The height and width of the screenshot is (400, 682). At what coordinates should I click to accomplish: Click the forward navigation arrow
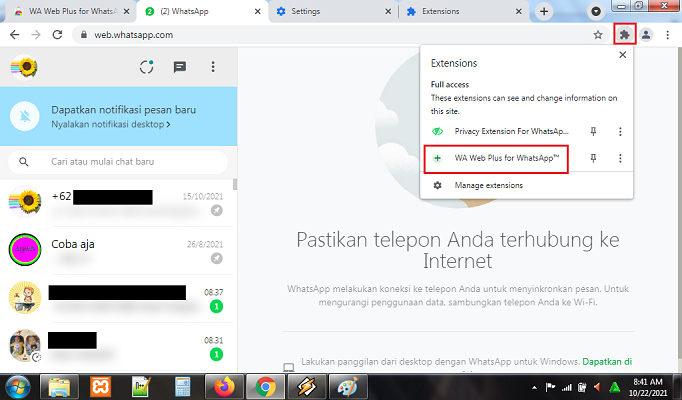pyautogui.click(x=36, y=35)
